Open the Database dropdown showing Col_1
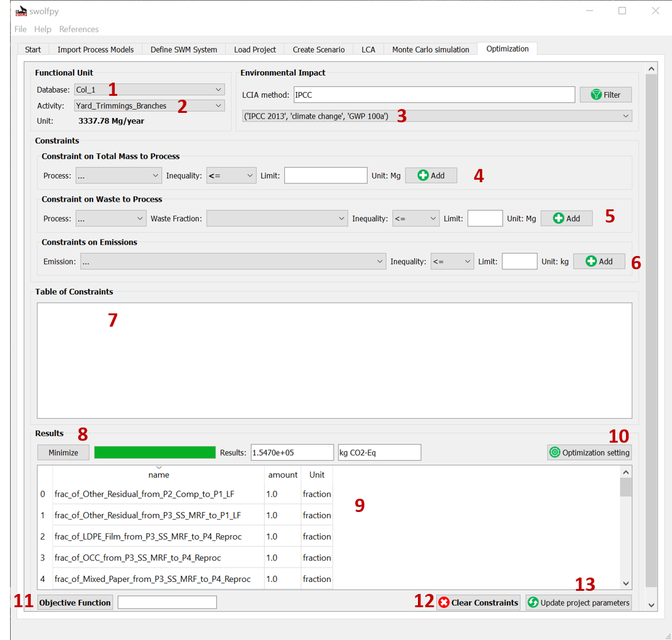The image size is (672, 640). point(149,90)
